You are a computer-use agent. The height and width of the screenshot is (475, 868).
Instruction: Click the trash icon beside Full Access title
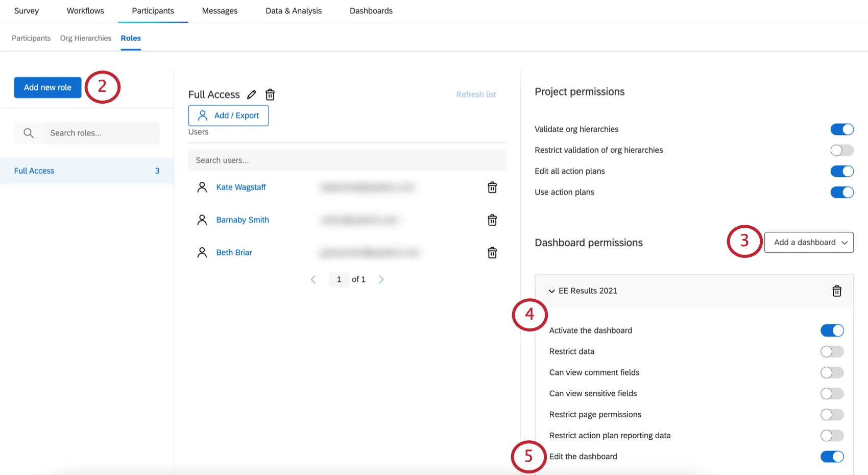click(270, 94)
